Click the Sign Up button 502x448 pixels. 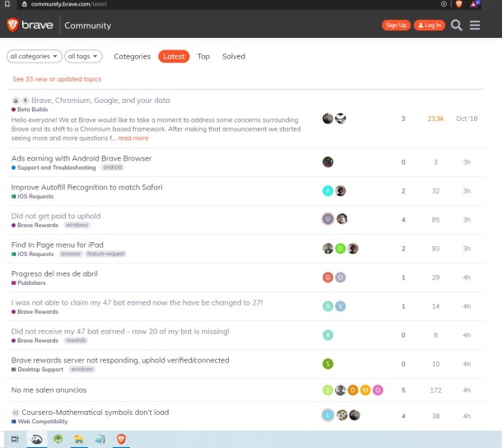pos(396,25)
